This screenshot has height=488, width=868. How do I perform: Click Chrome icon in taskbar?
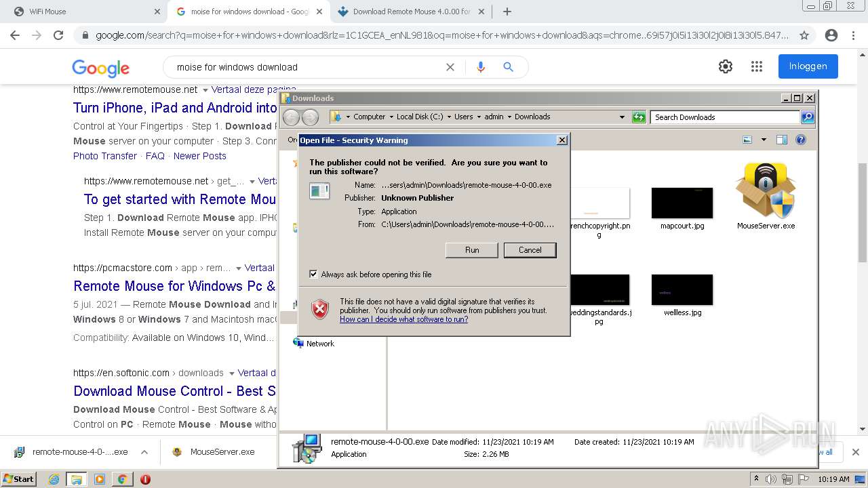[x=122, y=479]
